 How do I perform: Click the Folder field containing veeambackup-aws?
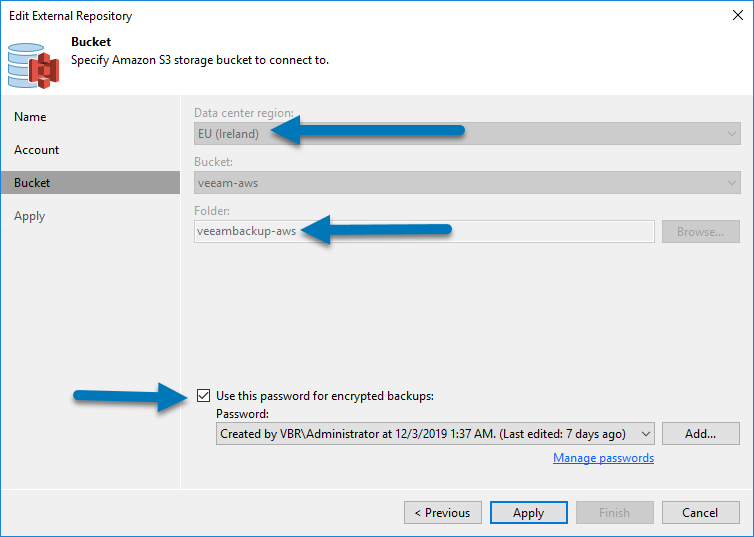pyautogui.click(x=424, y=231)
